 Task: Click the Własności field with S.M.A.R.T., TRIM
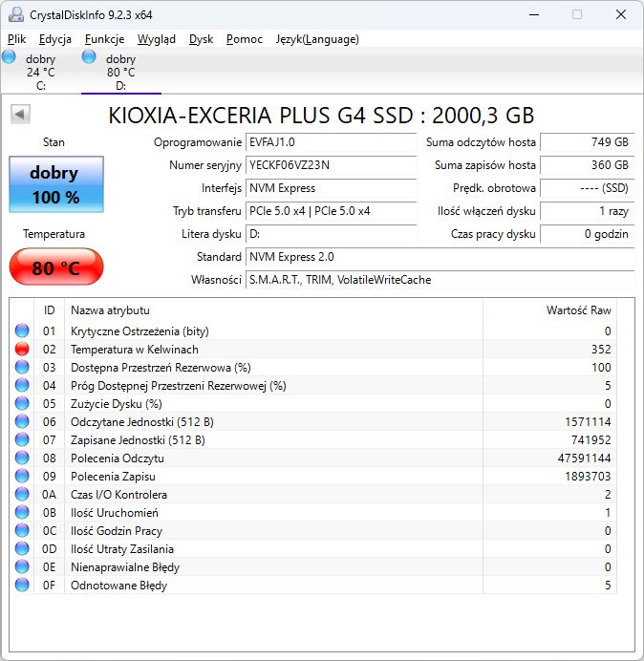[440, 280]
